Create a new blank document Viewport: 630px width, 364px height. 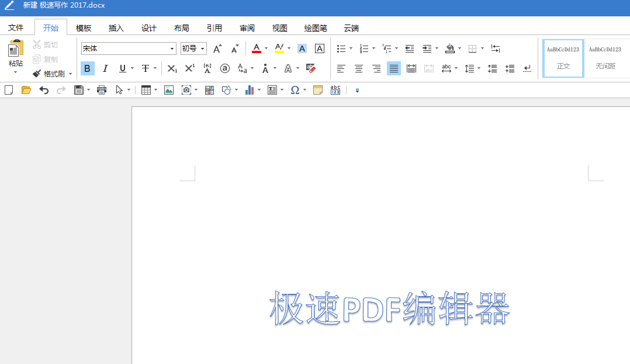pyautogui.click(x=9, y=90)
